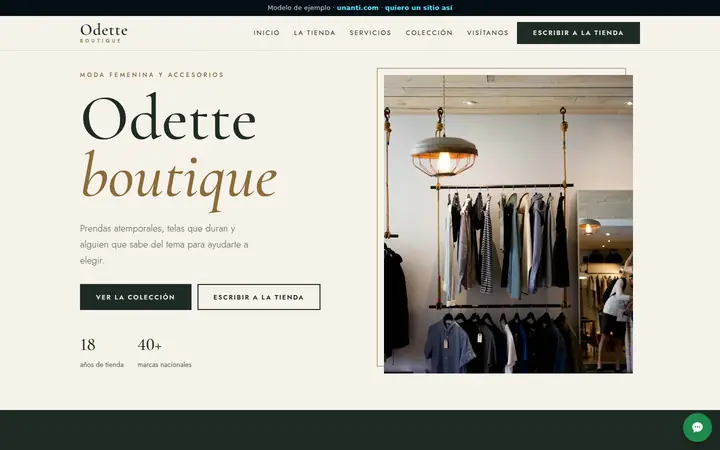Click the Odette Boutique logo in header
The width and height of the screenshot is (720, 450).
point(104,33)
